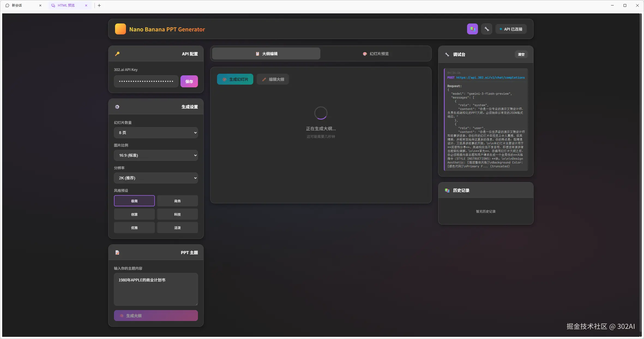This screenshot has height=339, width=644.
Task: Switch to the 幻灯片预览 tab
Action: coord(375,54)
